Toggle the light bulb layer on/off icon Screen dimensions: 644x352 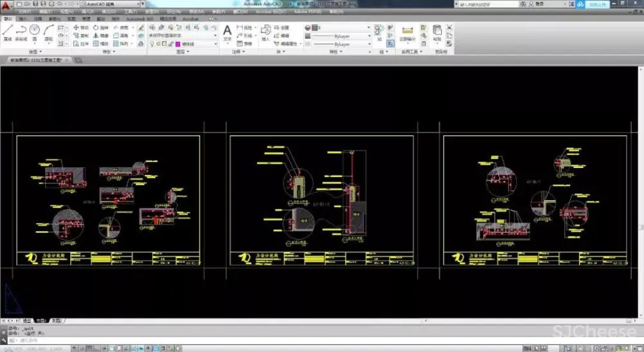[151, 44]
